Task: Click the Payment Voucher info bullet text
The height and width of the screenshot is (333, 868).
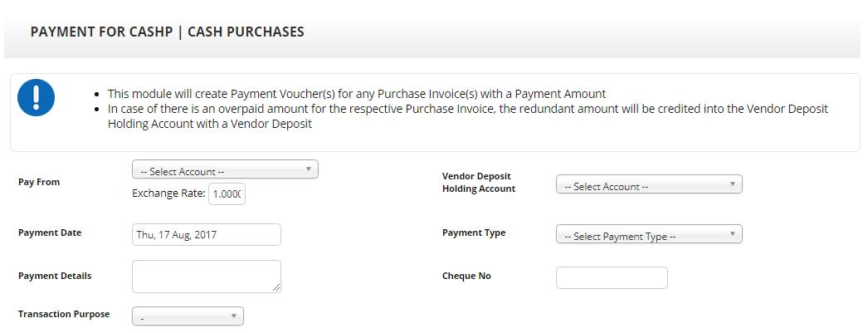Action: pos(357,94)
